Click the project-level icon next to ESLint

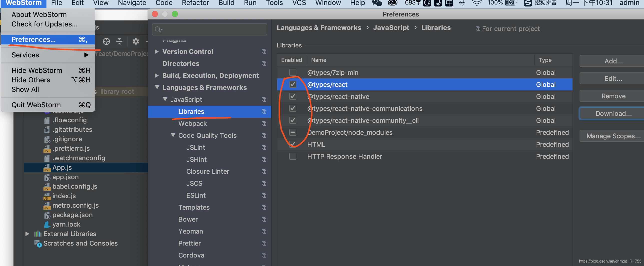(x=264, y=196)
